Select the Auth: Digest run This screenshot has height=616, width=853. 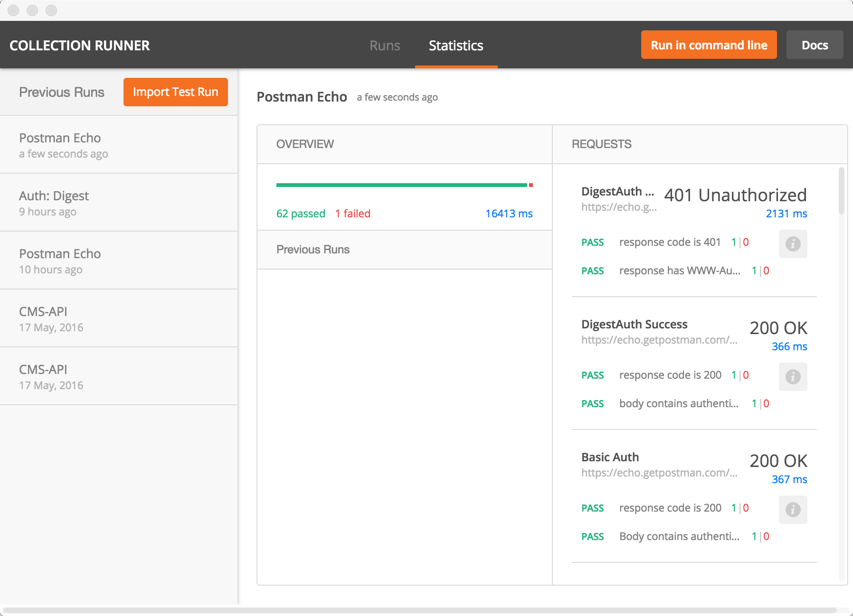(119, 203)
